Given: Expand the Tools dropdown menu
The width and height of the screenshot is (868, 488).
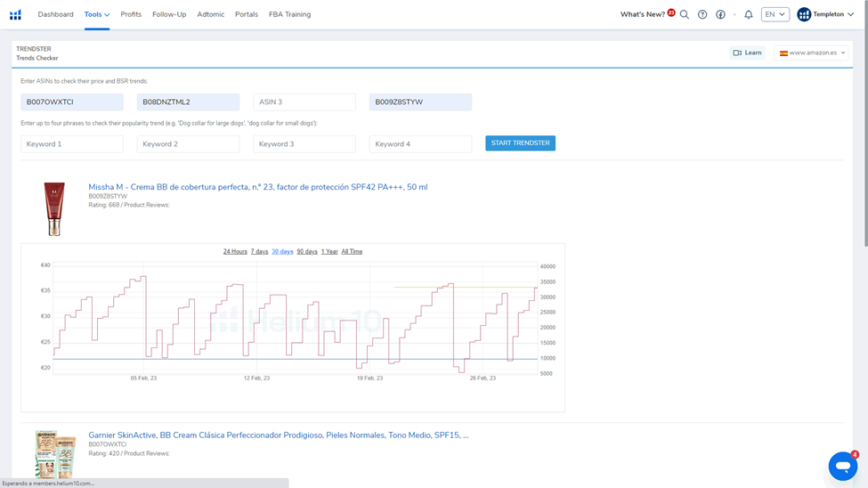Looking at the screenshot, I should [x=97, y=14].
